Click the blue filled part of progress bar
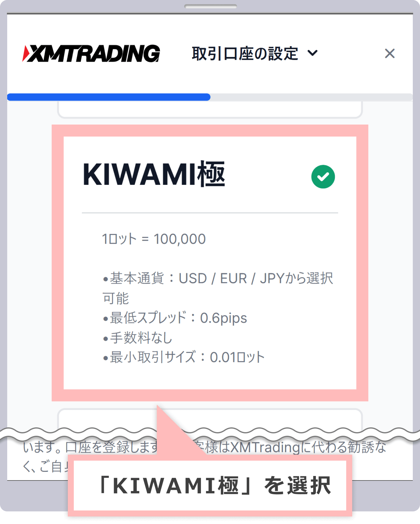The width and height of the screenshot is (420, 524). point(109,97)
